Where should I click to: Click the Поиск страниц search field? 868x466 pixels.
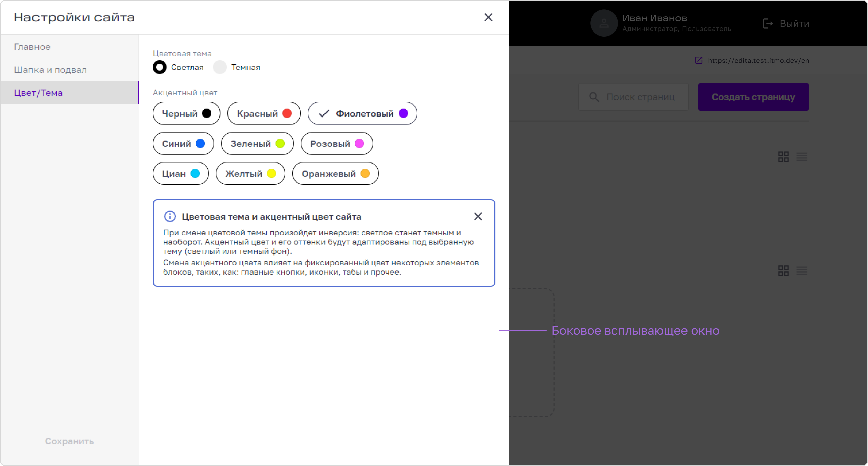[x=633, y=97]
